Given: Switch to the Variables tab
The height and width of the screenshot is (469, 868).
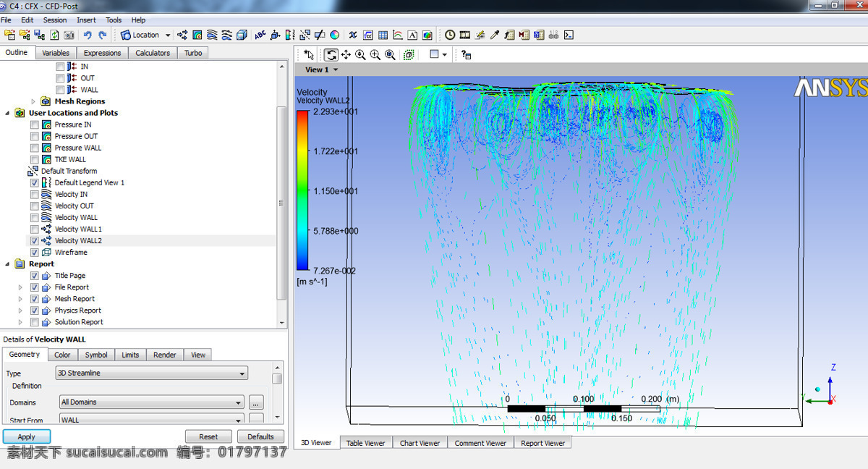Looking at the screenshot, I should [x=56, y=53].
